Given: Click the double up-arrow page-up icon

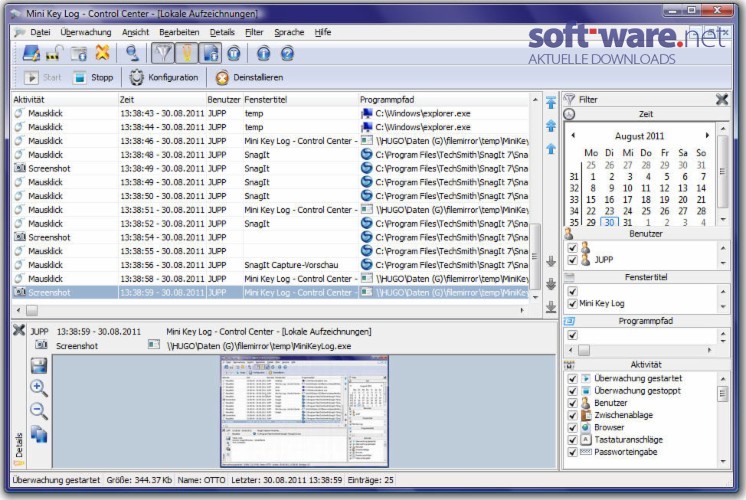Looking at the screenshot, I should (x=551, y=126).
